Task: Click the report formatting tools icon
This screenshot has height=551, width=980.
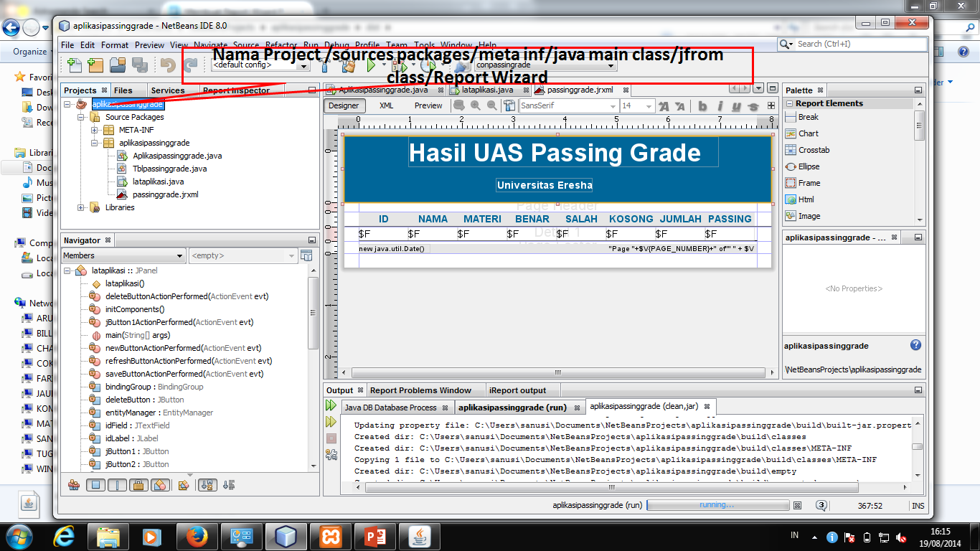Action: 508,105
